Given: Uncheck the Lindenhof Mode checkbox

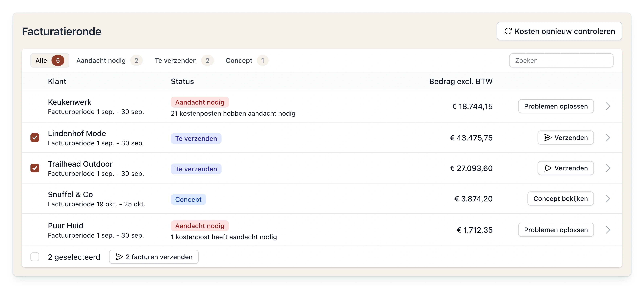Looking at the screenshot, I should pos(35,138).
